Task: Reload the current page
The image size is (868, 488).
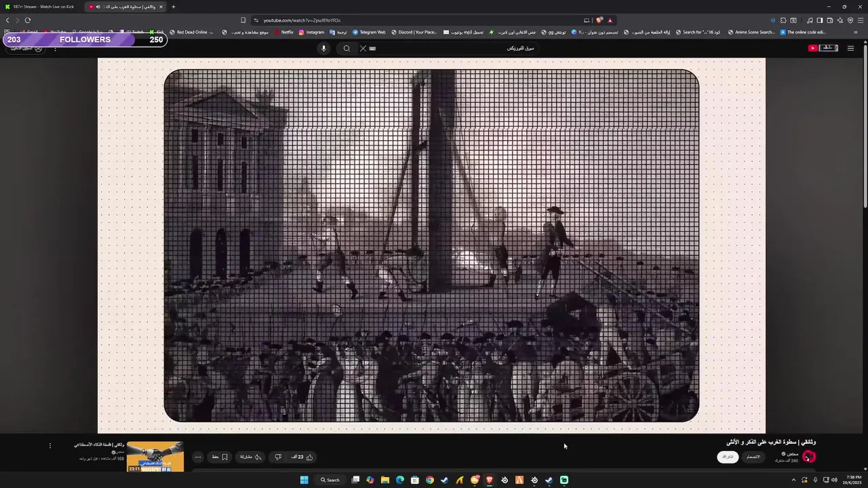Action: (28, 20)
